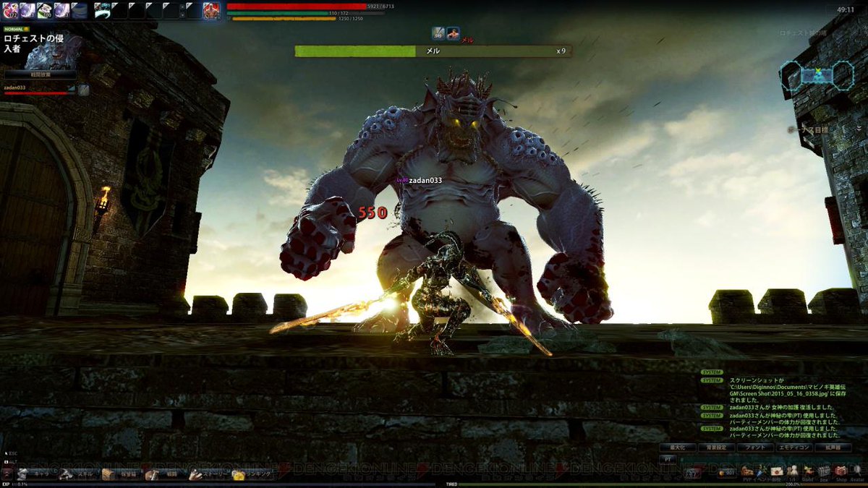
Task: Open the 保管箱 storage chest
Action: click(120, 474)
